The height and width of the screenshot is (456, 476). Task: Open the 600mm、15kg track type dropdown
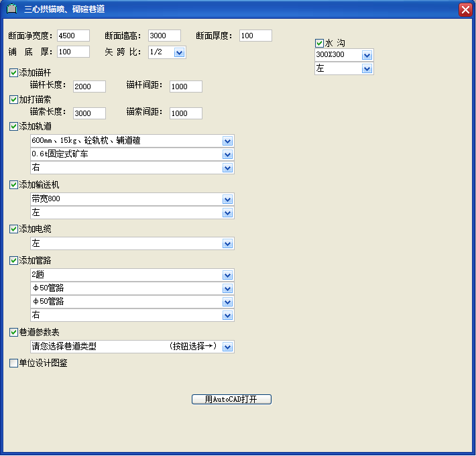coord(227,141)
